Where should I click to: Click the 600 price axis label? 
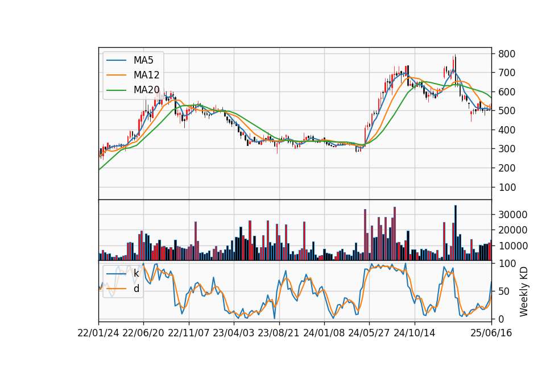point(507,92)
